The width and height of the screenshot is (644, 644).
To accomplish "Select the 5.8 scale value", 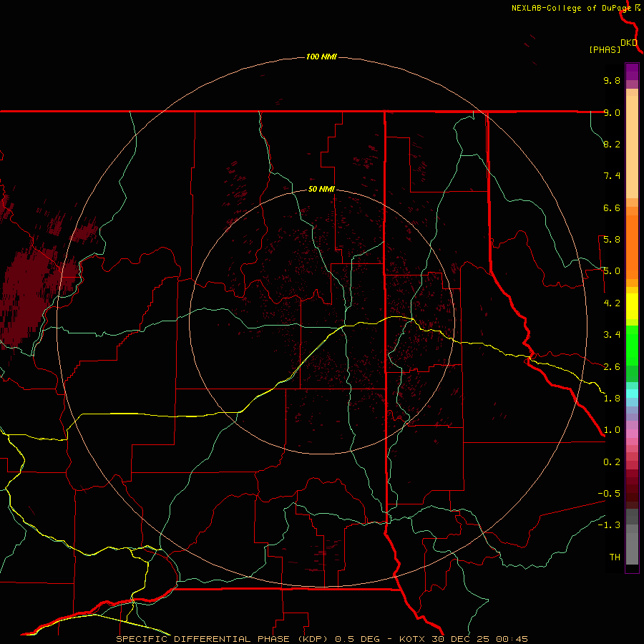I will 612,240.
